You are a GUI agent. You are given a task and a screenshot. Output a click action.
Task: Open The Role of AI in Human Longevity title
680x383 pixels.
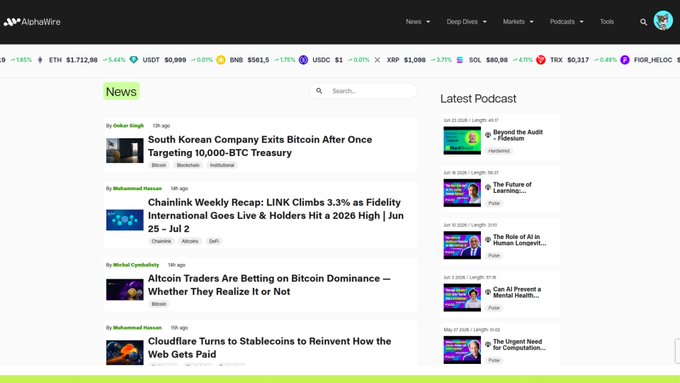click(x=520, y=240)
